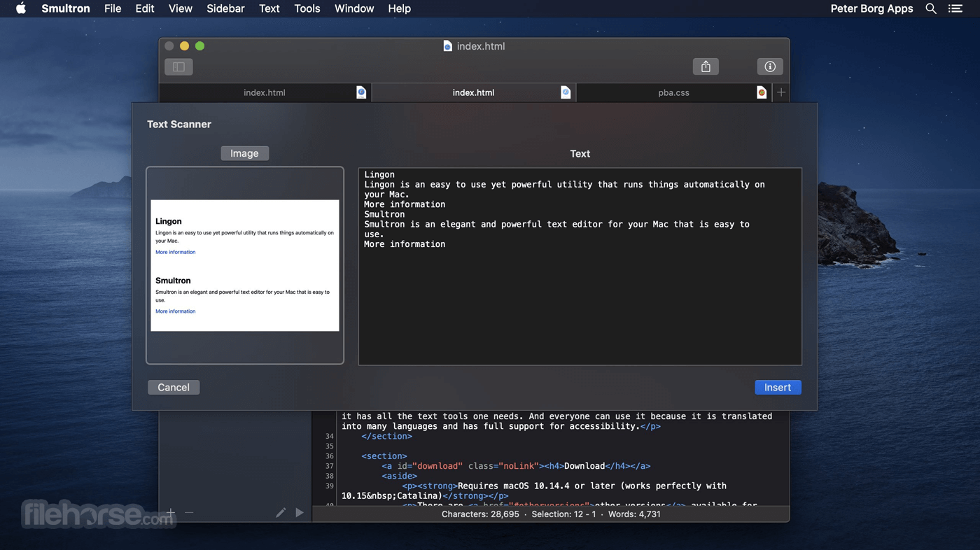Open the Apple menu

pyautogui.click(x=21, y=8)
